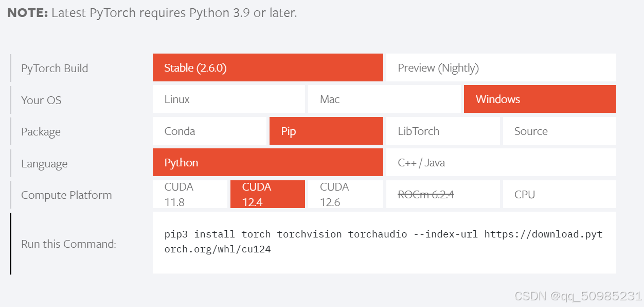Select CUDA 12.6 compute platform
The image size is (644, 307).
click(x=345, y=194)
